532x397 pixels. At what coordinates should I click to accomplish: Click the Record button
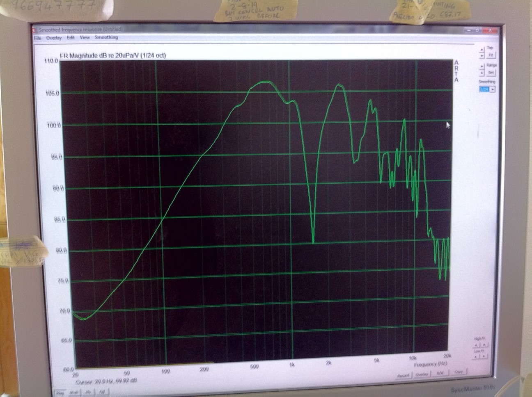point(403,376)
